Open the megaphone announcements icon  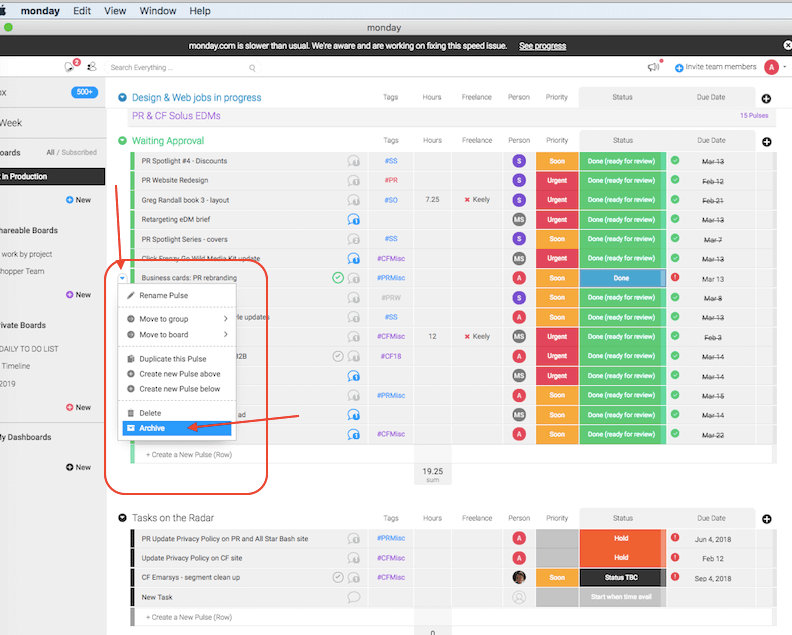point(654,67)
